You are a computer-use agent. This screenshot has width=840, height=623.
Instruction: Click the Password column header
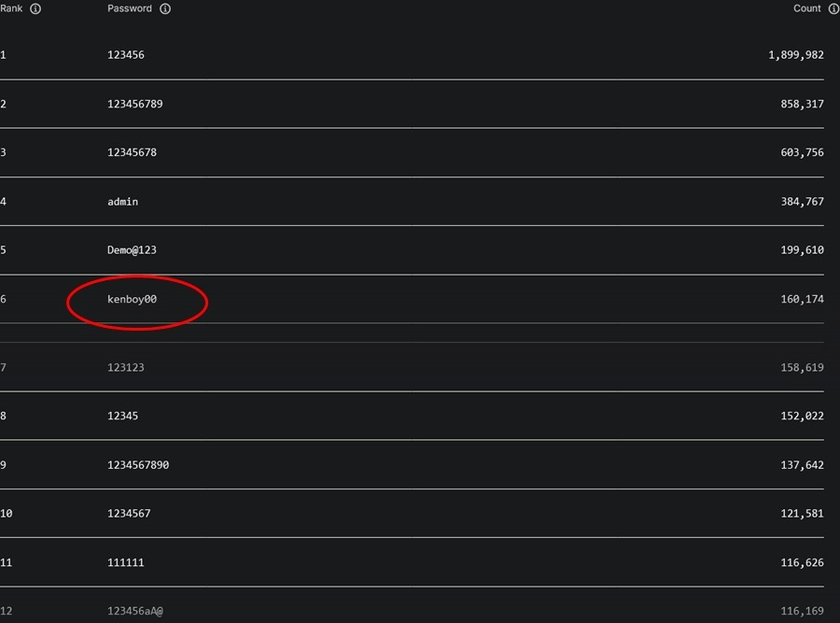pyautogui.click(x=130, y=8)
